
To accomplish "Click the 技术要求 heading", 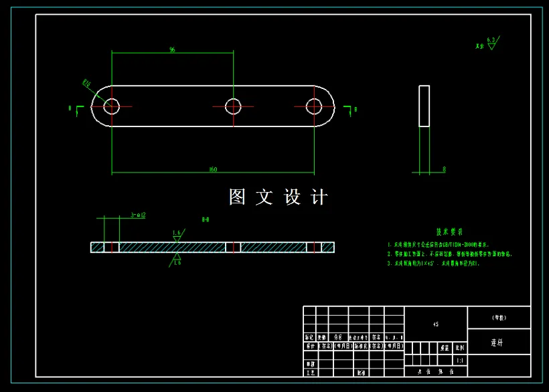I will click(x=449, y=232).
